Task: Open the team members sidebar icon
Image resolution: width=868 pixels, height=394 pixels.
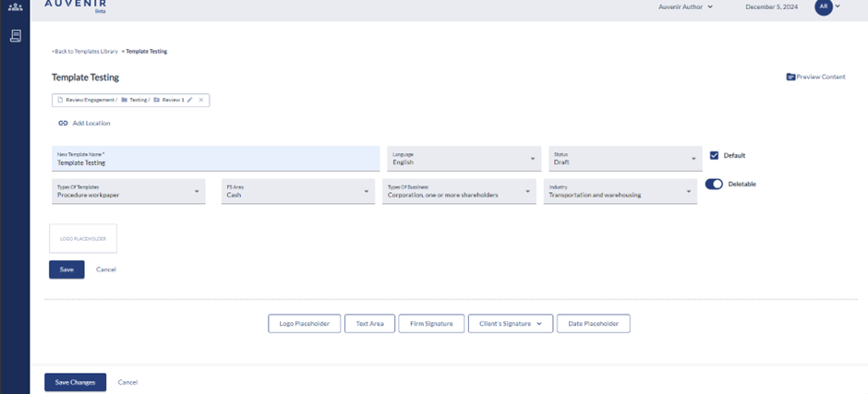Action: click(15, 7)
